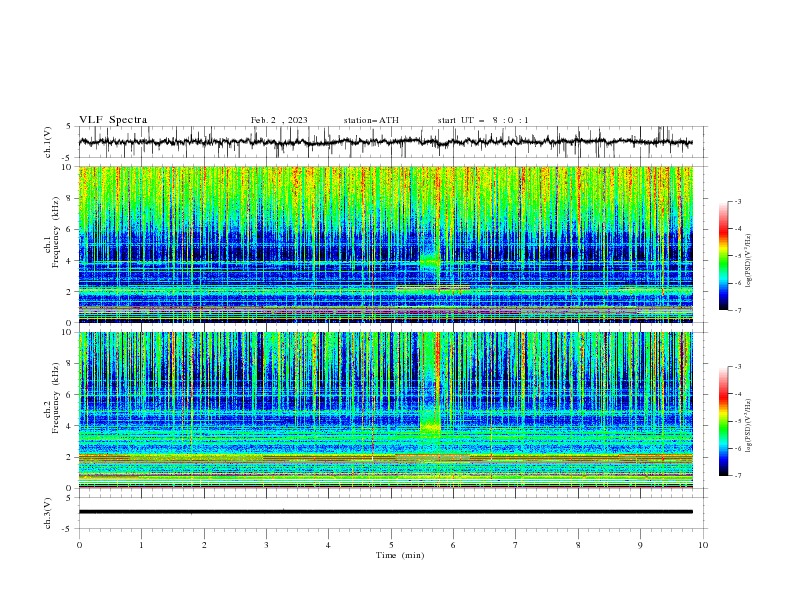This screenshot has height=612, width=792.
Task: Click time axis tick label '7'
Action: 516,545
